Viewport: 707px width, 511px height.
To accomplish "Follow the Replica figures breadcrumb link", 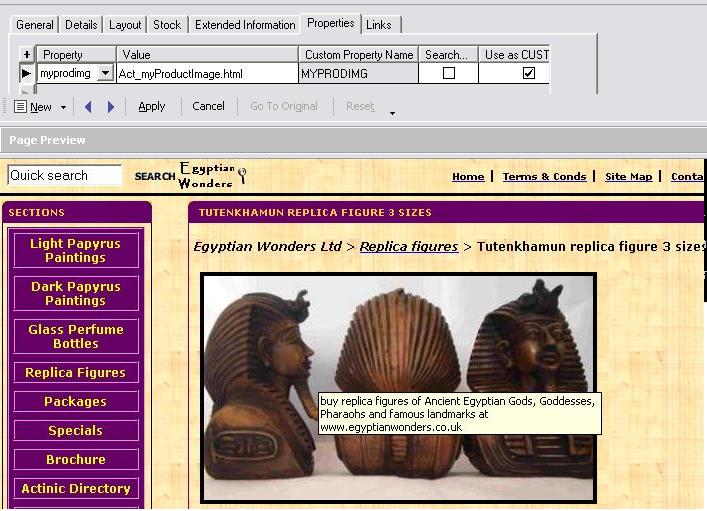I will [409, 247].
